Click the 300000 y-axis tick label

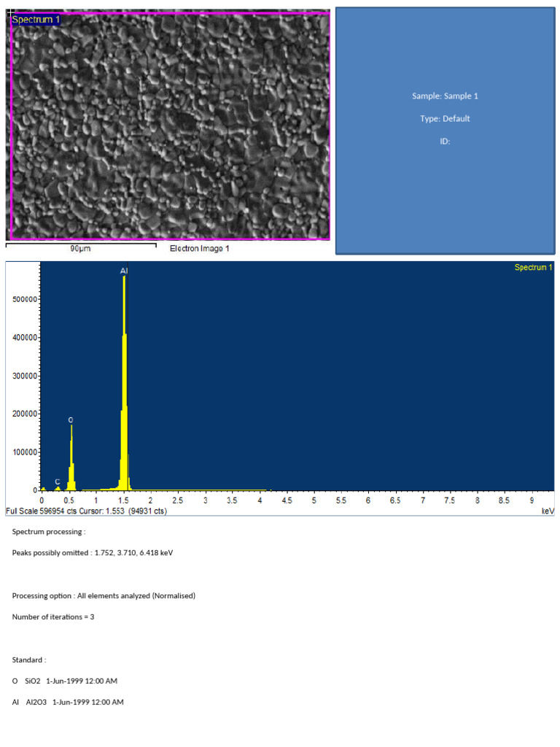[25, 376]
